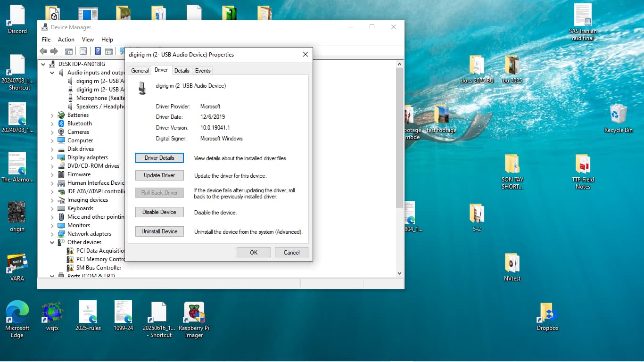Screen dimensions: 644x362
Task: Open the Action menu
Action: coord(66,40)
